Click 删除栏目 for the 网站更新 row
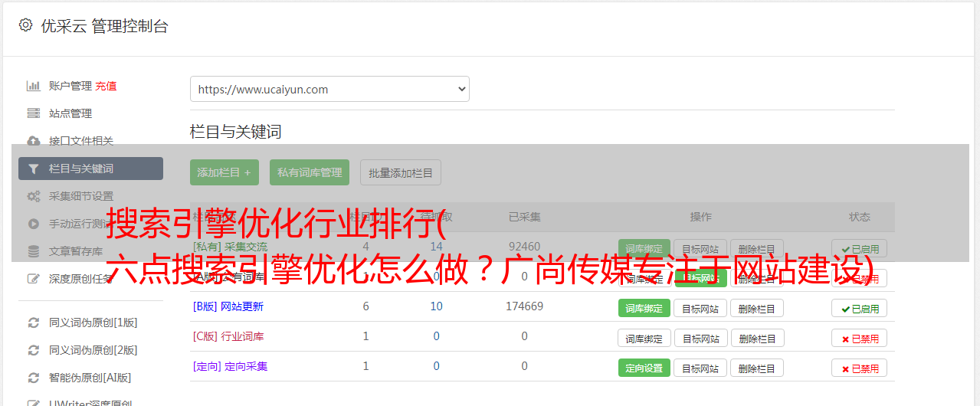Image resolution: width=980 pixels, height=406 pixels. 757,309
